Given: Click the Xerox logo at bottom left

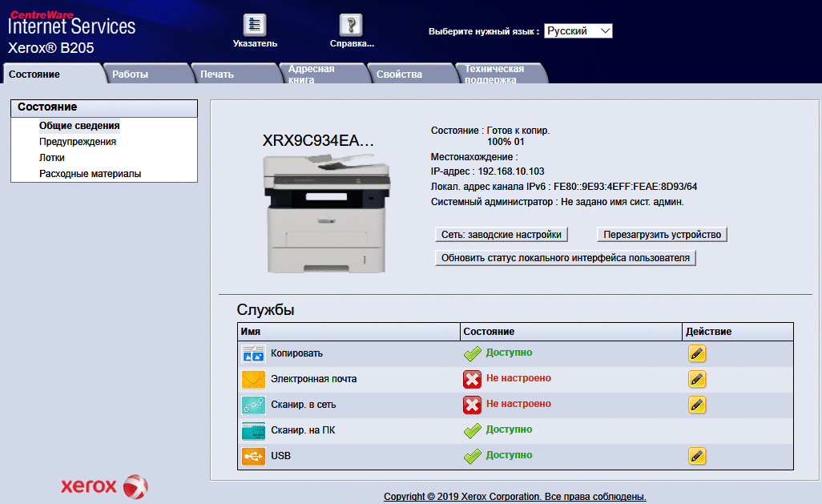Looking at the screenshot, I should (104, 486).
